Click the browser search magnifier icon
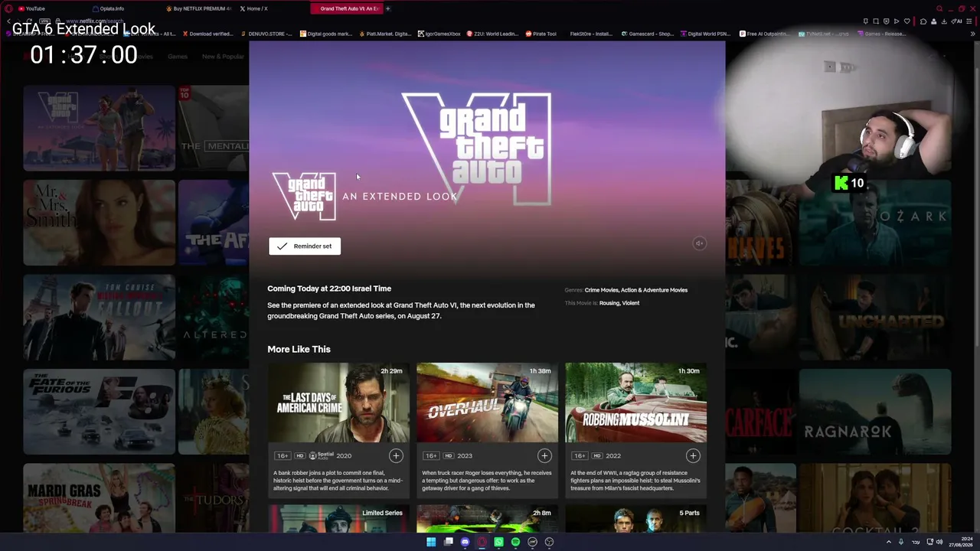Image resolution: width=980 pixels, height=551 pixels. click(x=939, y=8)
